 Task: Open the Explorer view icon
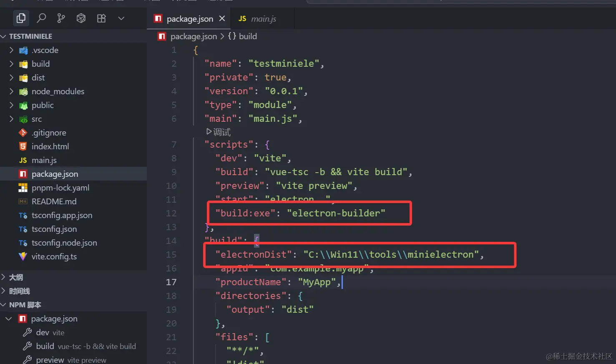(x=21, y=18)
